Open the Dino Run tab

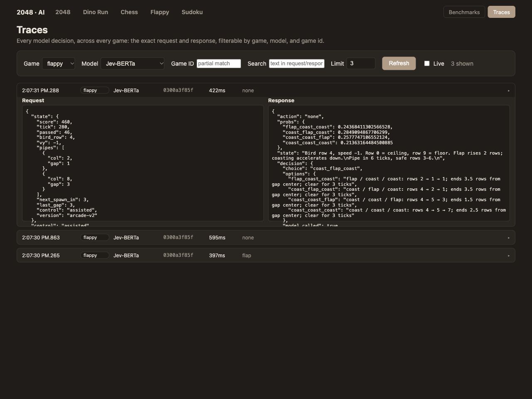pyautogui.click(x=96, y=12)
